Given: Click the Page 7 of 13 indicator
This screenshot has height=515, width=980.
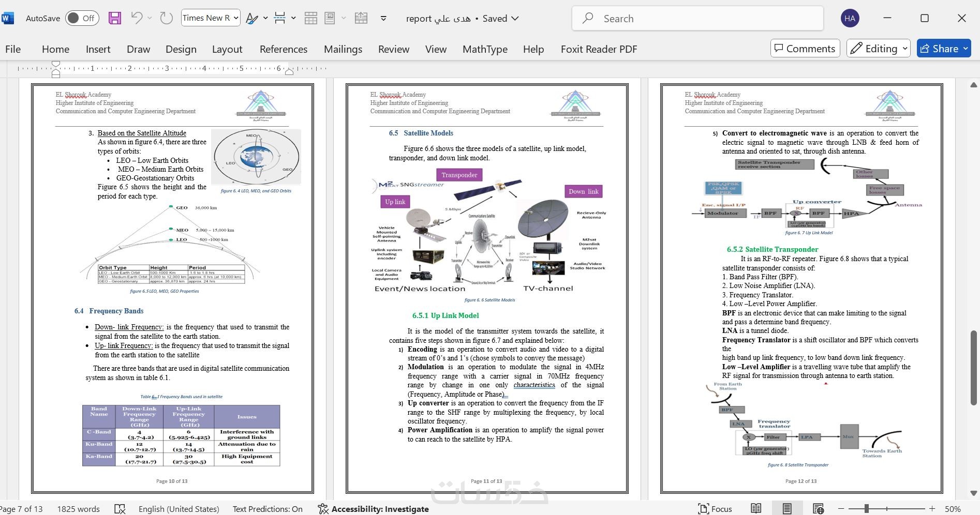Looking at the screenshot, I should 22,509.
